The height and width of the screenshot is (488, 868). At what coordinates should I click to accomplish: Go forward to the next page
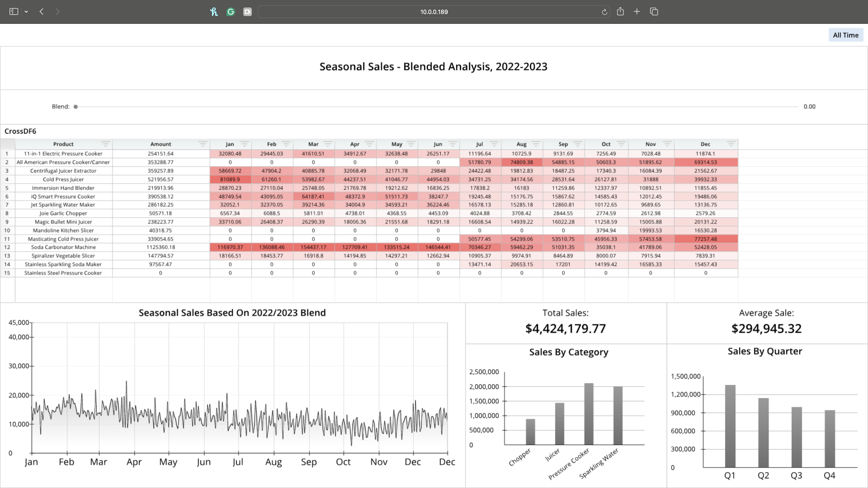57,12
